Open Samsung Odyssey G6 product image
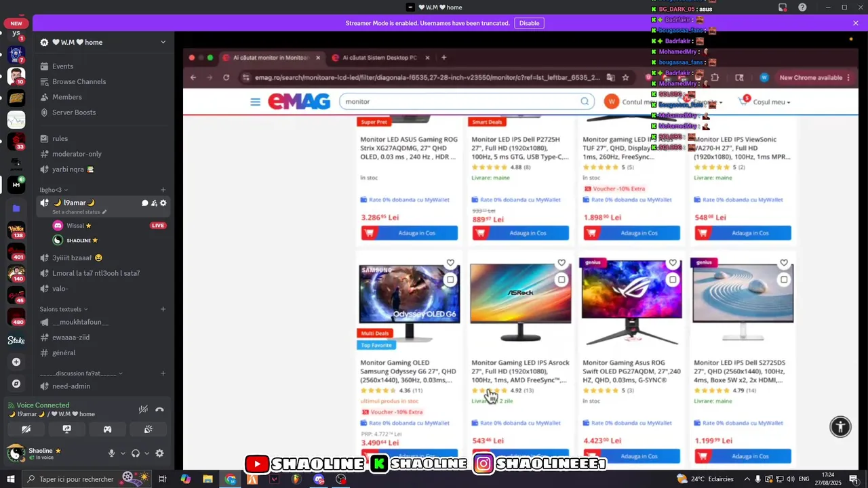Viewport: 868px width, 488px height. [410, 302]
